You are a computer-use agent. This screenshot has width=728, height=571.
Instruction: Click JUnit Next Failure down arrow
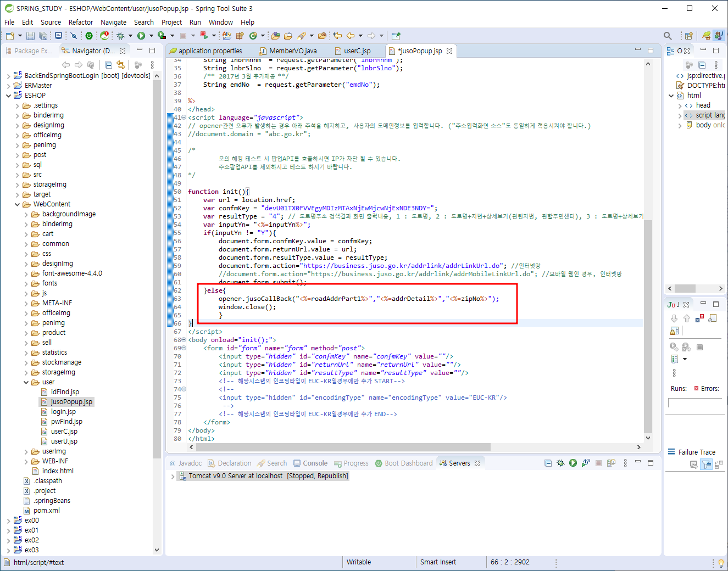(x=674, y=318)
